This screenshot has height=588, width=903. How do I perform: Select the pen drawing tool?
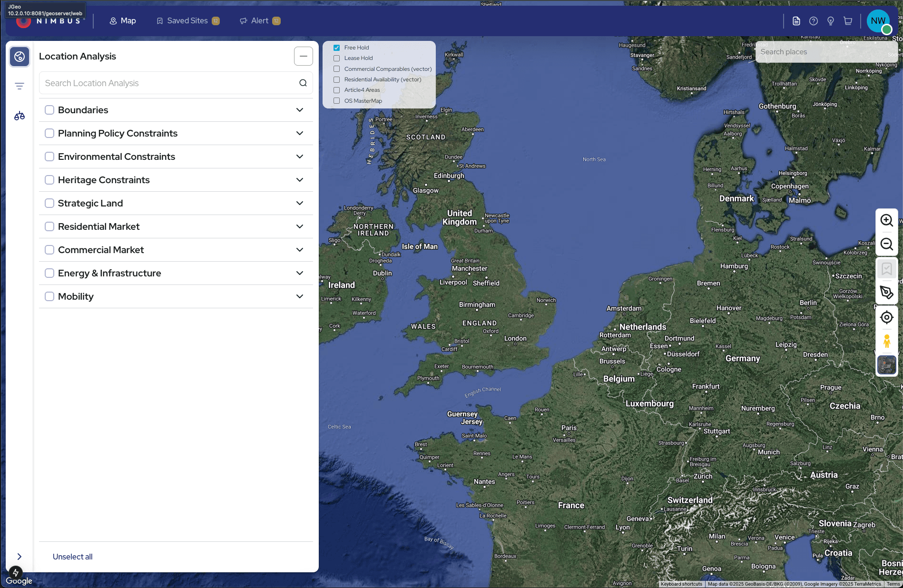coord(886,293)
